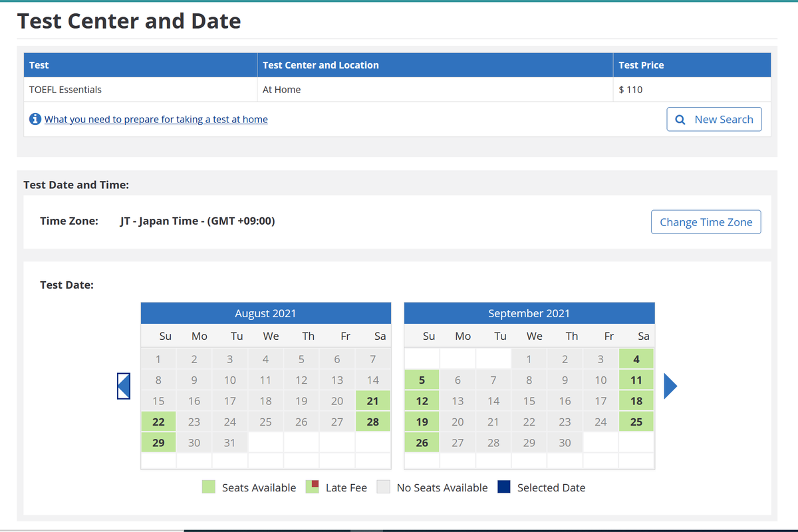Viewport: 798px width, 532px height.
Task: Click the Selected Date legend swatch
Action: [504, 487]
